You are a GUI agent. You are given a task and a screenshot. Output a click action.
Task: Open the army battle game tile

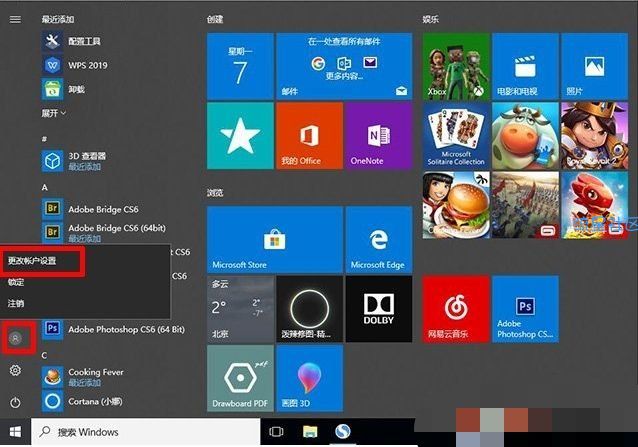pos(525,205)
